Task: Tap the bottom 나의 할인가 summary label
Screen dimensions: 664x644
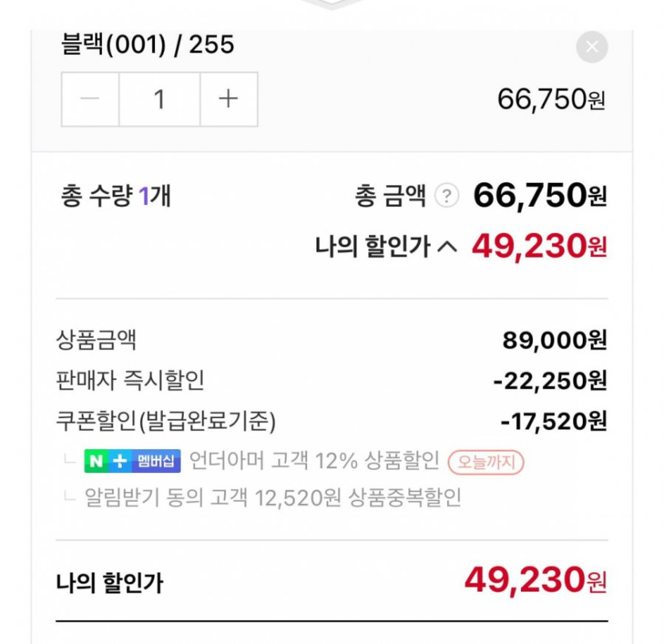Action: pyautogui.click(x=110, y=584)
